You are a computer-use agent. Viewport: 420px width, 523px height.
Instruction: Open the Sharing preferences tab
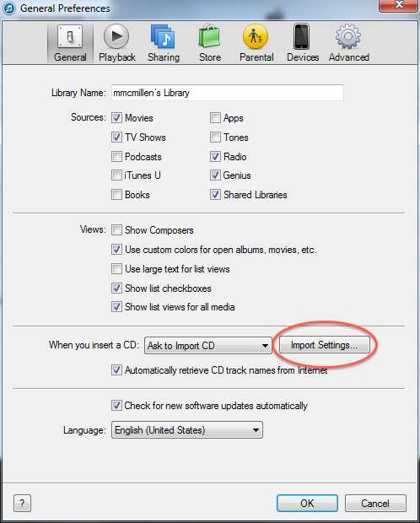(x=164, y=43)
